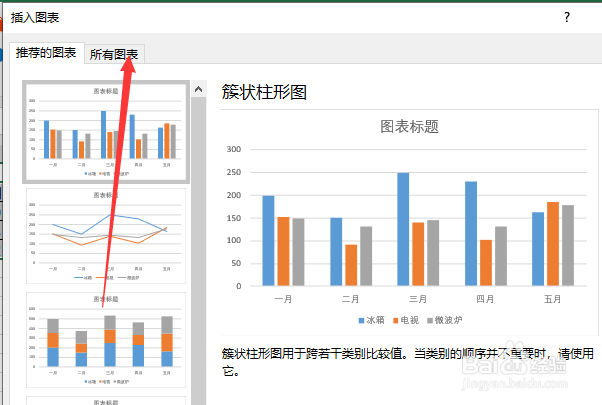Select the clustered column chart thumbnail
This screenshot has width=602, height=405.
[106, 132]
